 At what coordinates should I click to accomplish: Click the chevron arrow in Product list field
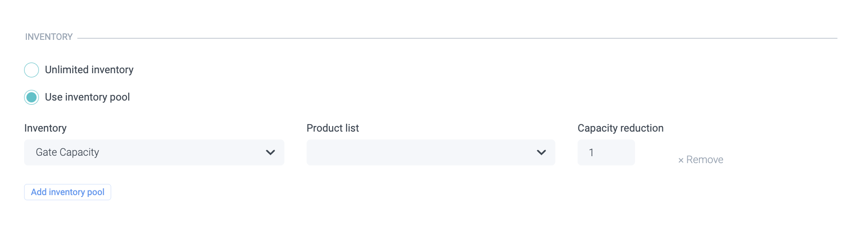(541, 152)
